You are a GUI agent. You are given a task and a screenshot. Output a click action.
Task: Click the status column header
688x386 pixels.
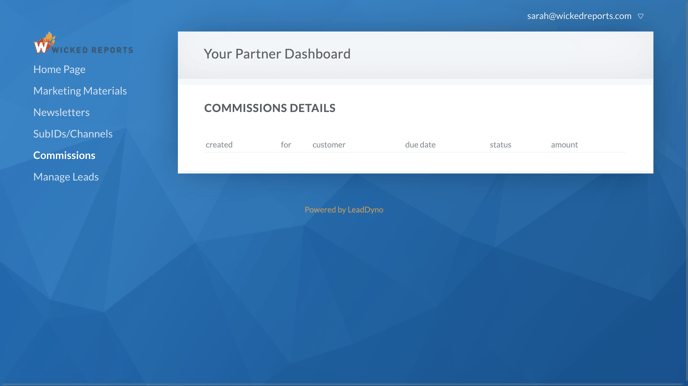click(500, 145)
